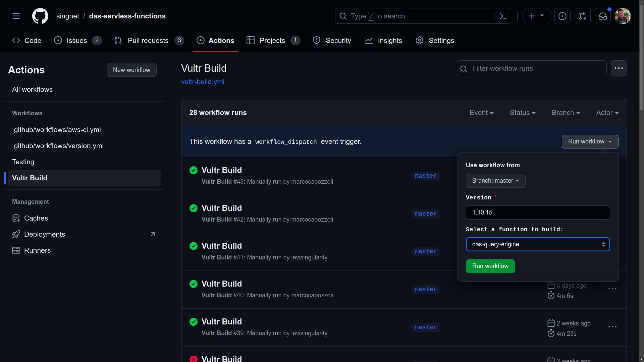
Task: Open the workflow options three-dot menu
Action: coord(619,68)
